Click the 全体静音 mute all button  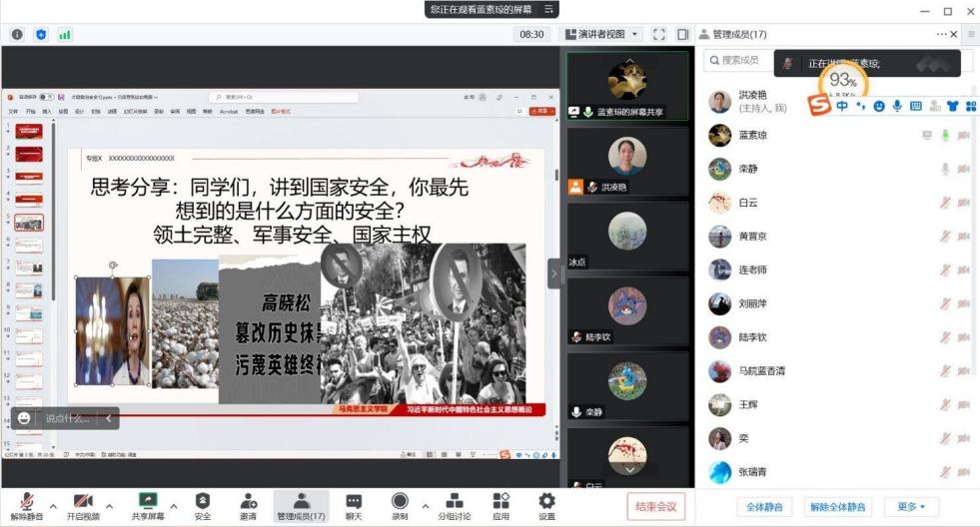tap(764, 507)
